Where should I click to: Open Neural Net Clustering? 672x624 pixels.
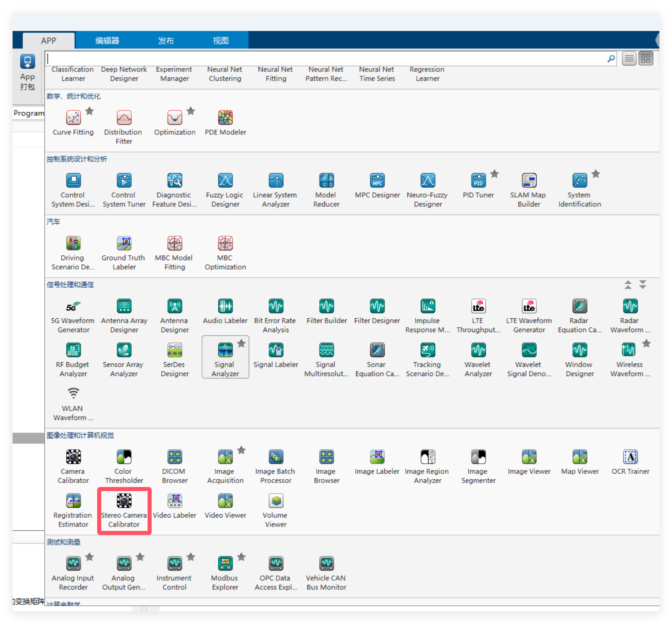click(x=225, y=74)
